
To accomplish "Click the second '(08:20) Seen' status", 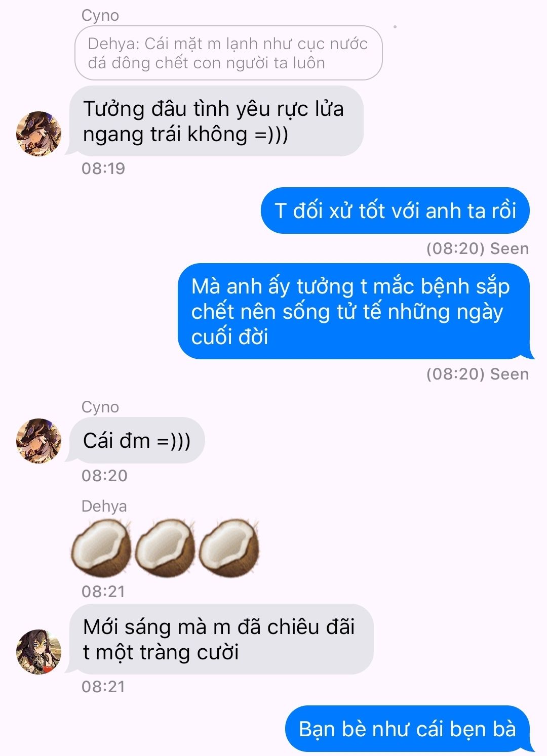I will (x=478, y=374).
